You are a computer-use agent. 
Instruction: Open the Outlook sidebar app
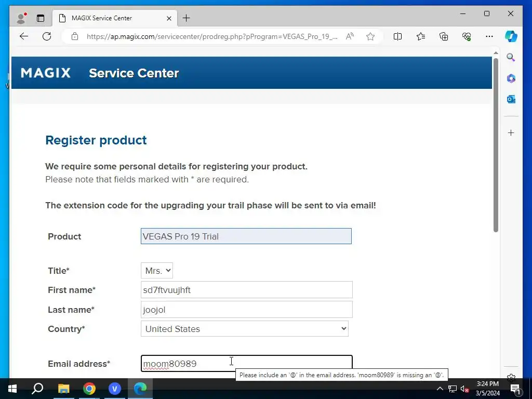tap(511, 99)
